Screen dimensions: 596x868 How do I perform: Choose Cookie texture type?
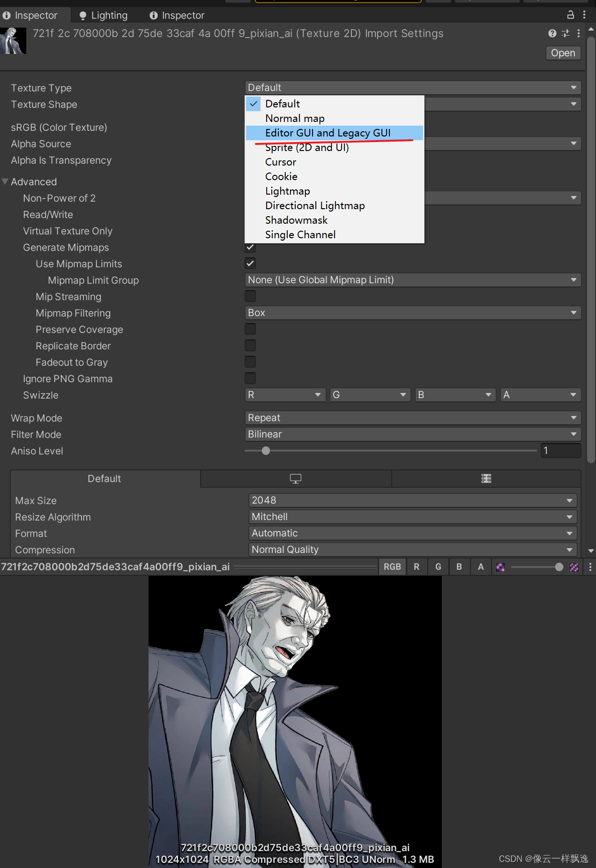[335, 176]
